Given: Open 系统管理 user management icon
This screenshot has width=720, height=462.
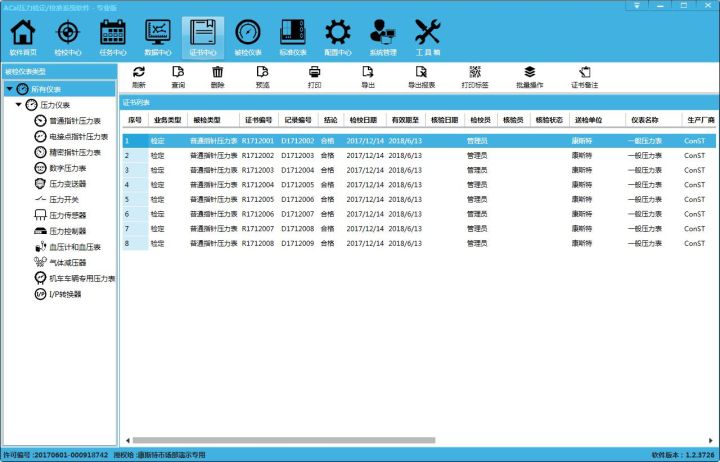Looking at the screenshot, I should pos(382,37).
